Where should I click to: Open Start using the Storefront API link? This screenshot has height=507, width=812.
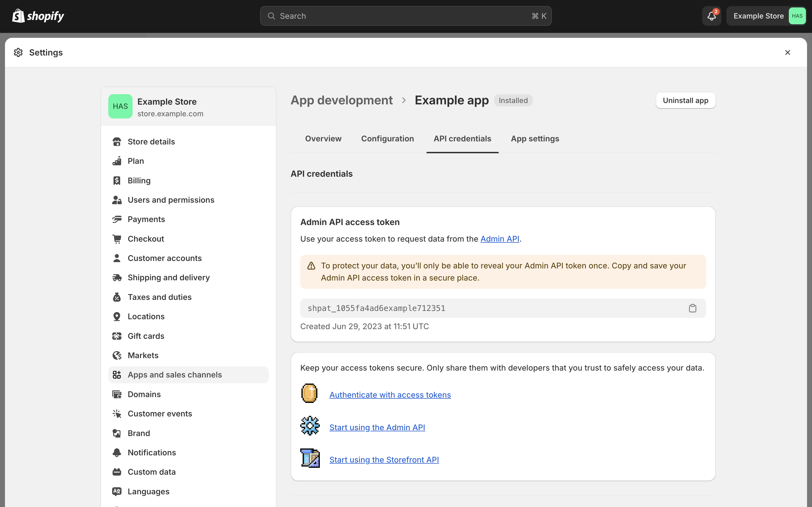click(384, 460)
